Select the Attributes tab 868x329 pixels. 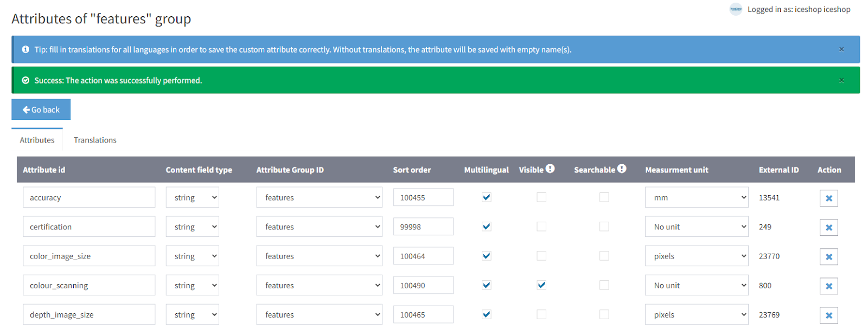click(37, 140)
